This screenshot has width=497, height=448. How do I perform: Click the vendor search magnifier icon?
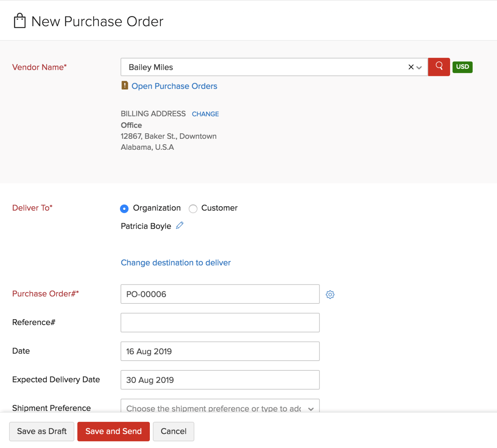(439, 67)
